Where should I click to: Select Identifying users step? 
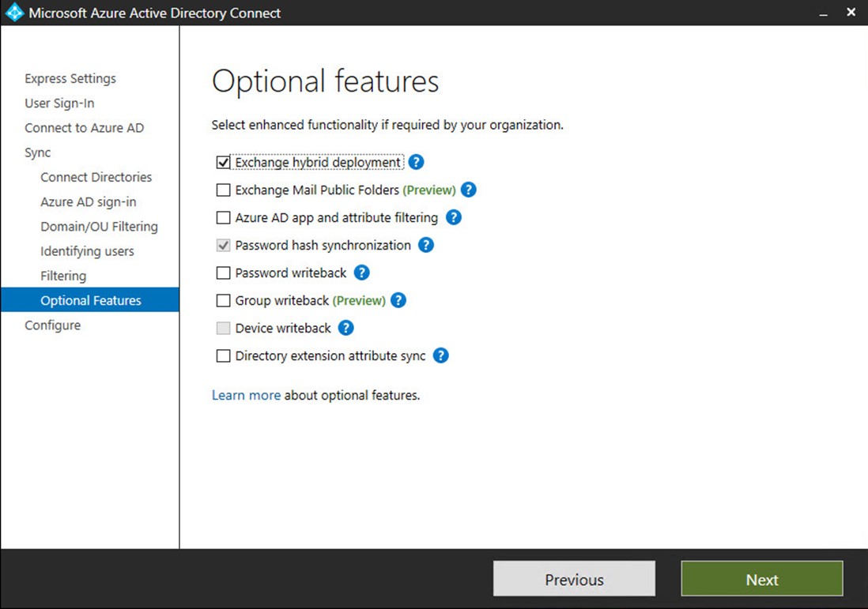point(87,251)
